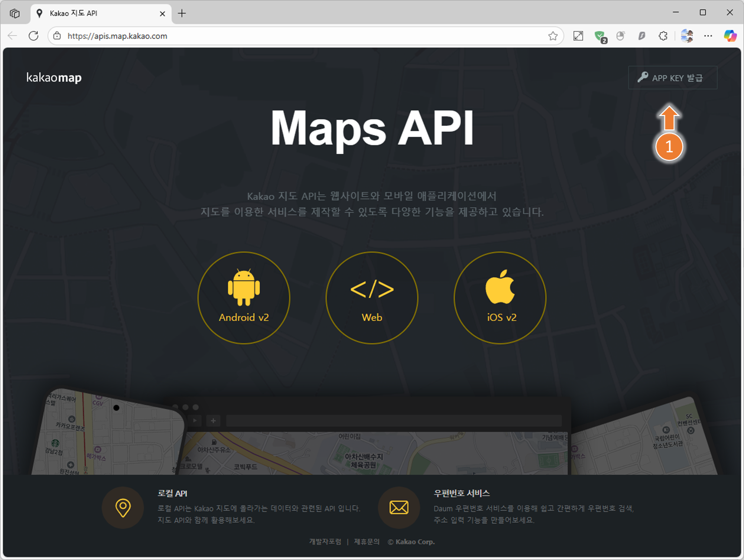Add this page to favorites star
Screen dimensions: 744x560
(553, 36)
